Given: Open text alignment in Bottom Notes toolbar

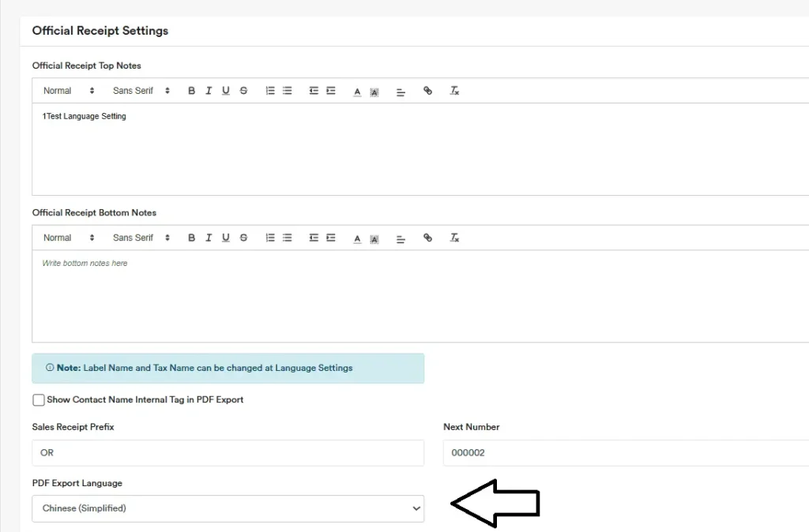Looking at the screenshot, I should pyautogui.click(x=401, y=238).
